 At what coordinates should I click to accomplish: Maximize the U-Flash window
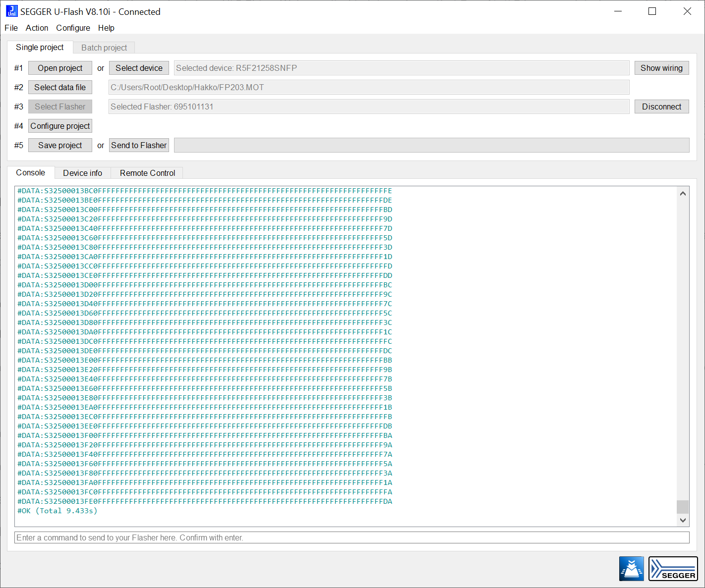[652, 11]
